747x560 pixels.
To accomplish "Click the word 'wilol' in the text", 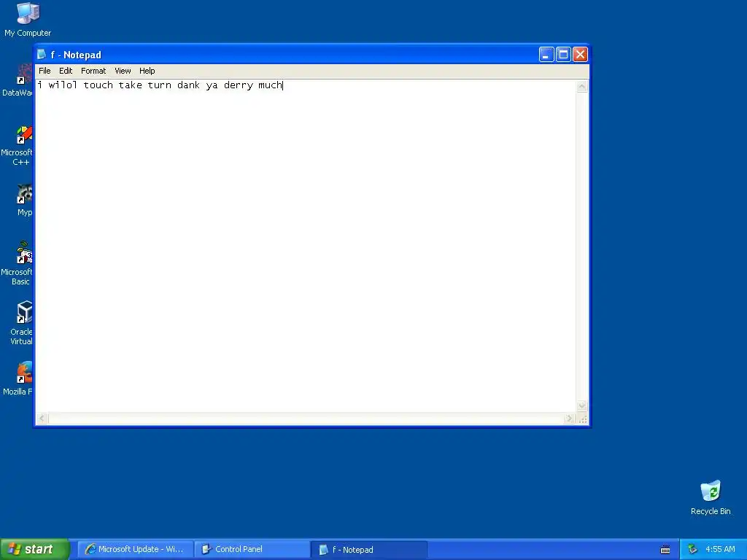I will tap(63, 85).
